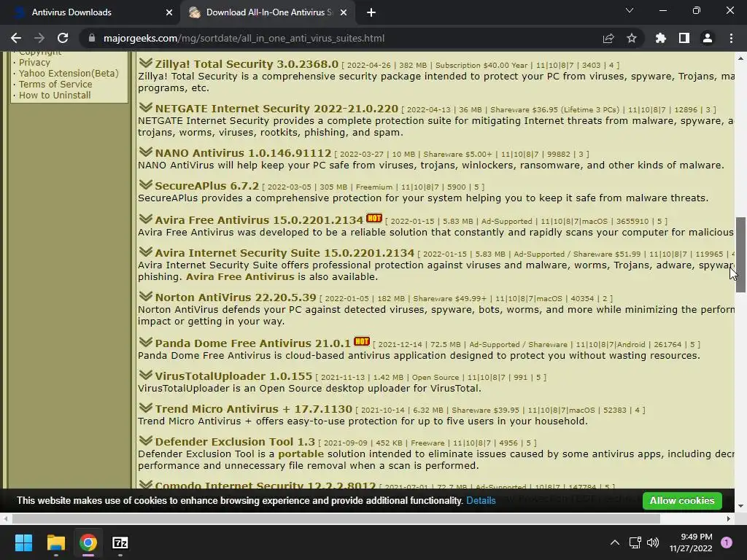
Task: Select the Download All-In-One Antivirus tab
Action: [x=268, y=12]
